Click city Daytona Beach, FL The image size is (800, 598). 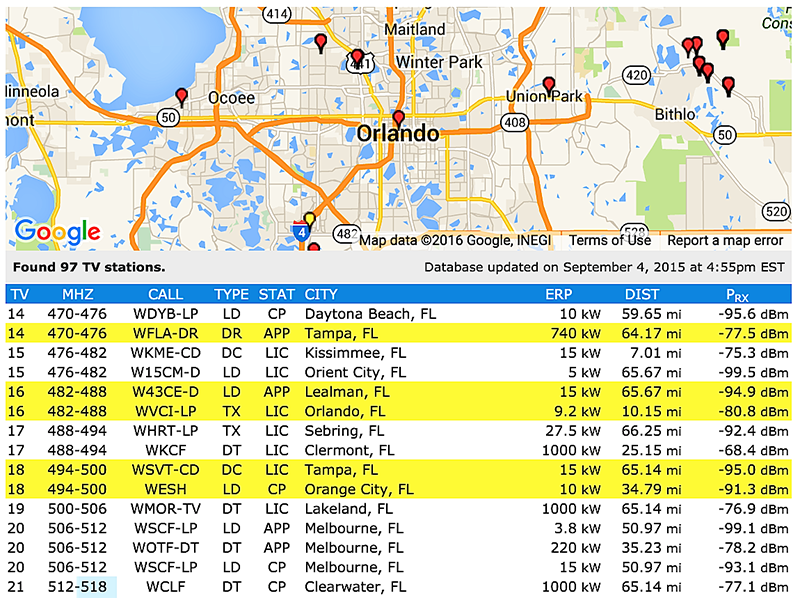(370, 314)
